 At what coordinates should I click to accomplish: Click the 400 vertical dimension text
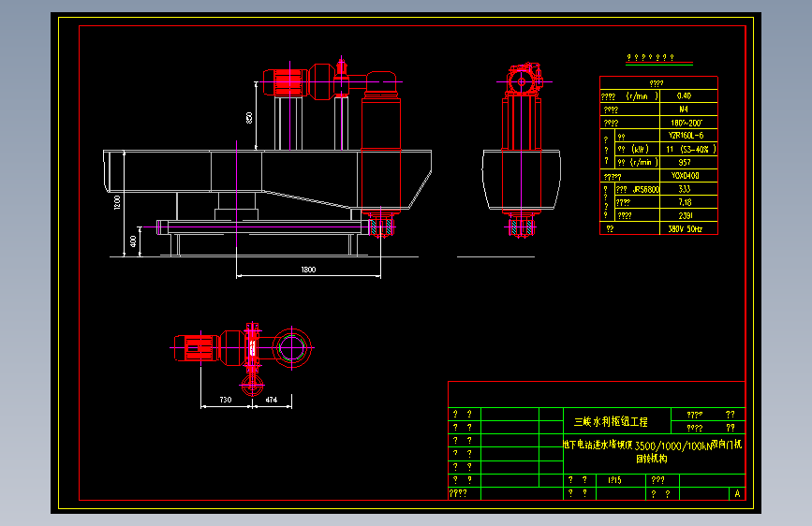click(133, 241)
